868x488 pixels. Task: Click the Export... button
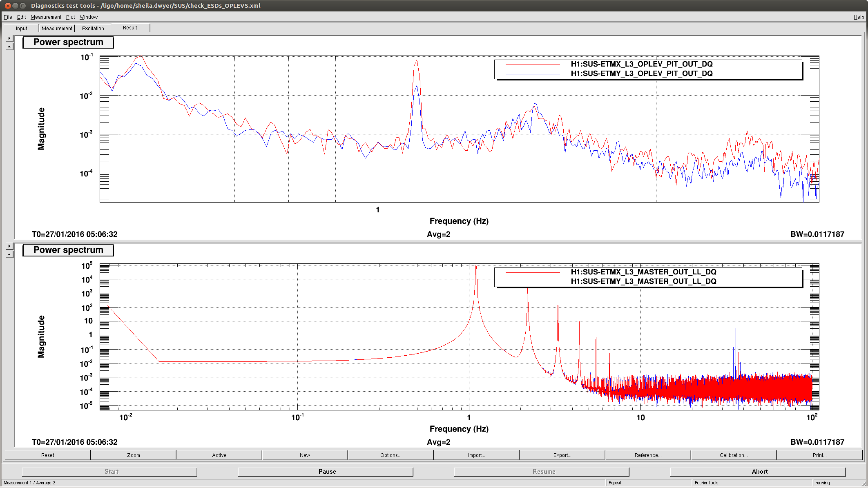click(562, 455)
